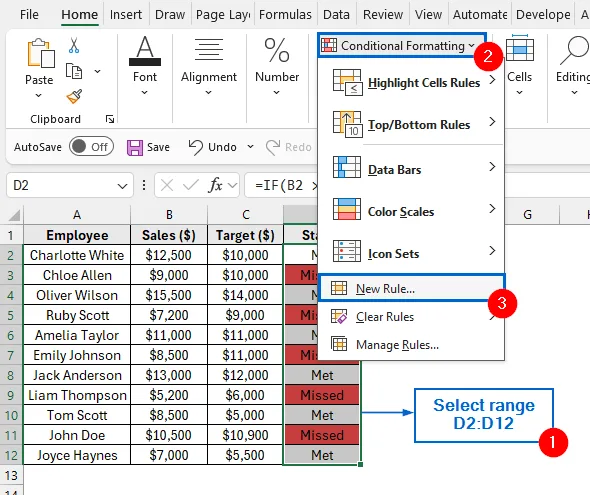Viewport: 590px width, 495px height.
Task: Click the formula bar showing =IF(B2
Action: point(281,185)
